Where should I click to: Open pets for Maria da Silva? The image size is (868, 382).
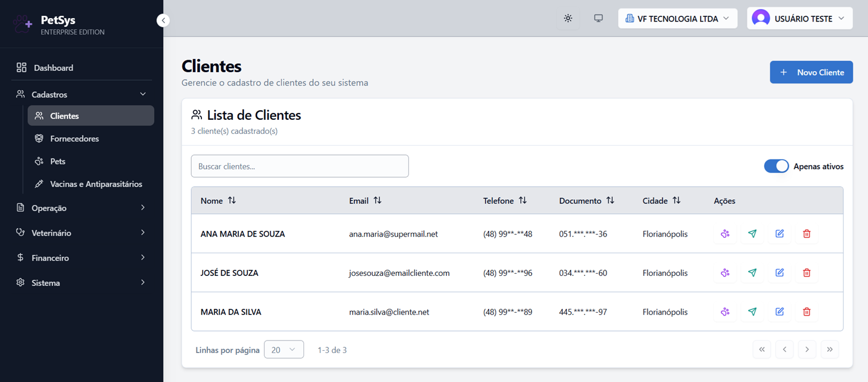(x=725, y=312)
